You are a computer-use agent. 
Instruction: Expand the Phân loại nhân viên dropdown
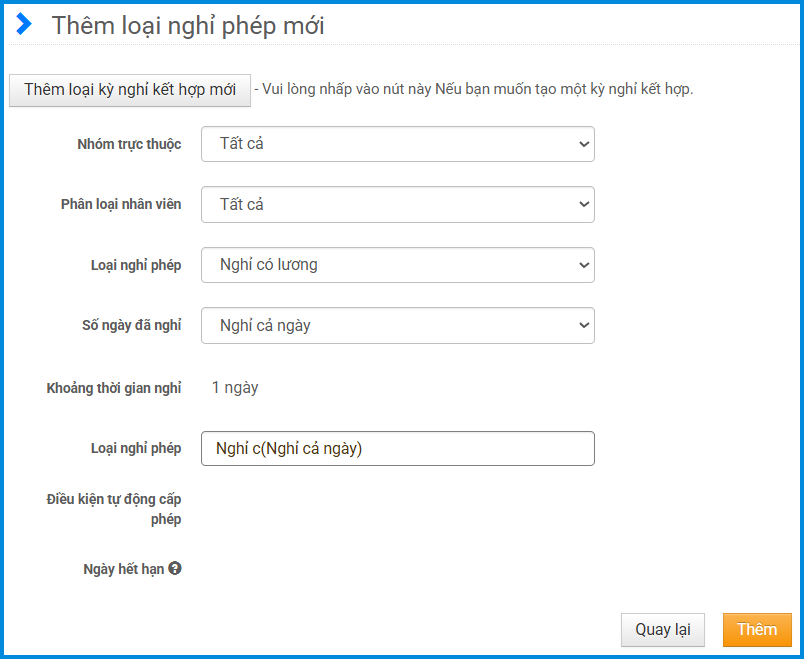pos(397,205)
